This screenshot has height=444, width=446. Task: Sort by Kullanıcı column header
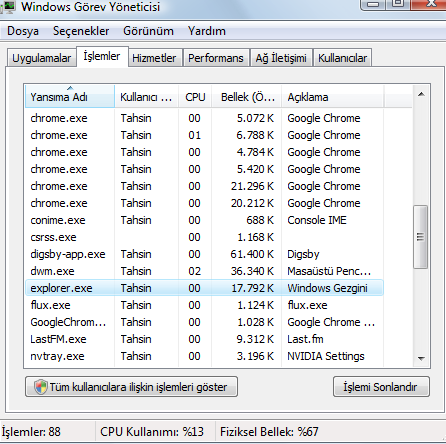(x=146, y=97)
